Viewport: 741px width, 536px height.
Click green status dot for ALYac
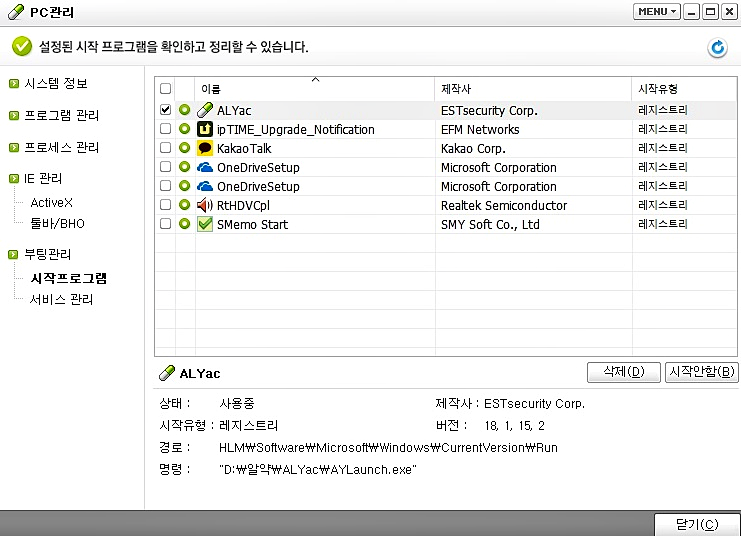[x=184, y=110]
